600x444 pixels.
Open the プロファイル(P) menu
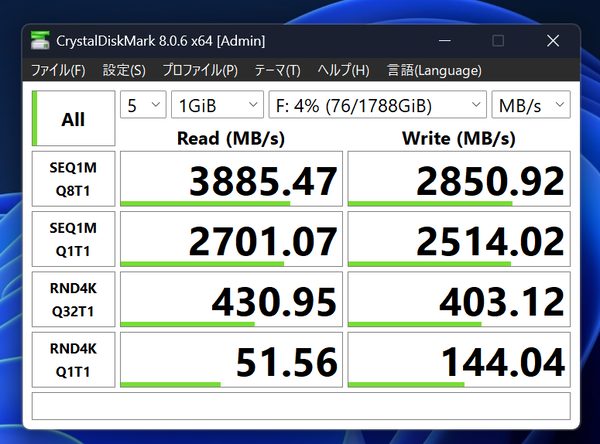200,70
